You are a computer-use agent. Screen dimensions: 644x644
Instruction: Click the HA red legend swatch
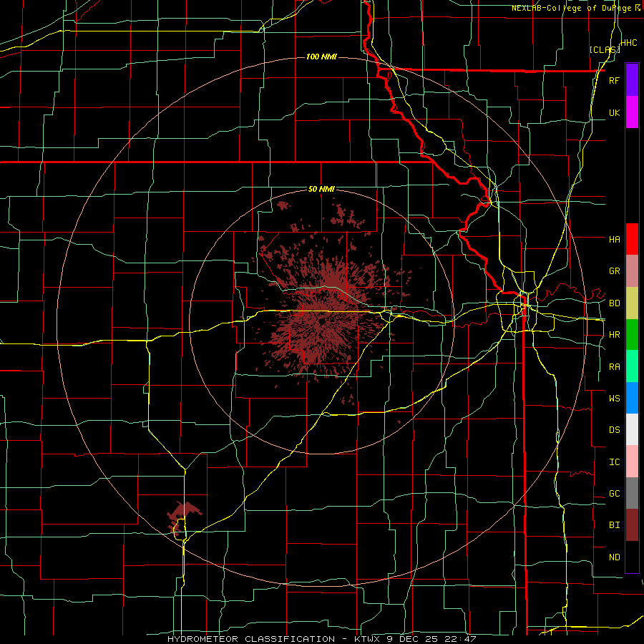click(632, 239)
